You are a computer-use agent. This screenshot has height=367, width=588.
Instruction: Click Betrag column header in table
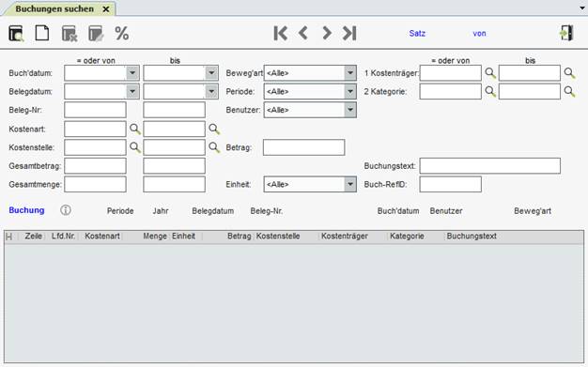240,237
